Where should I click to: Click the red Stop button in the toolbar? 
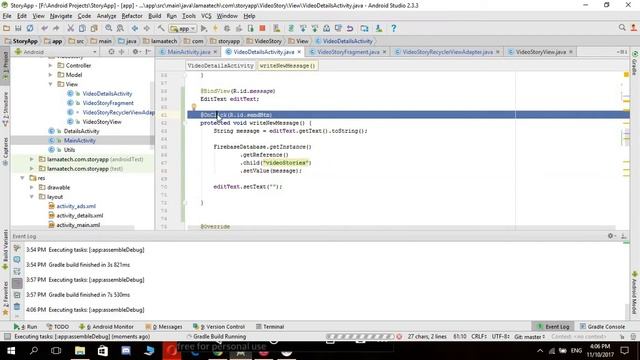(x=262, y=28)
